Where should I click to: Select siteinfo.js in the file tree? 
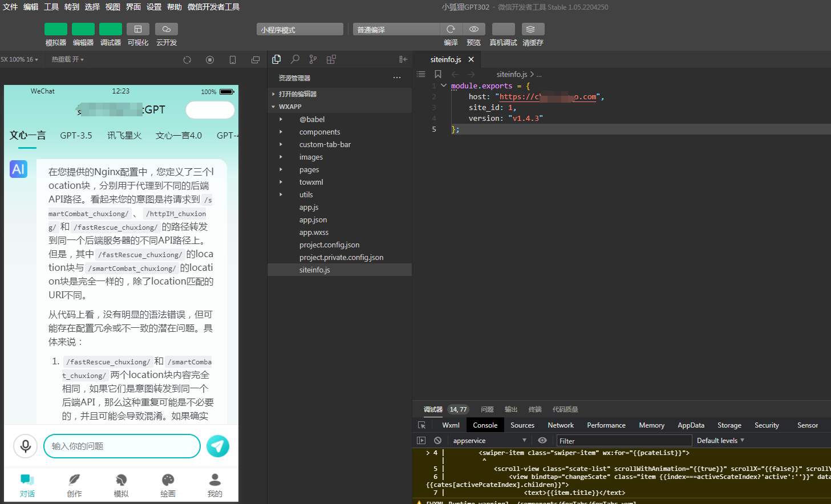(339, 270)
